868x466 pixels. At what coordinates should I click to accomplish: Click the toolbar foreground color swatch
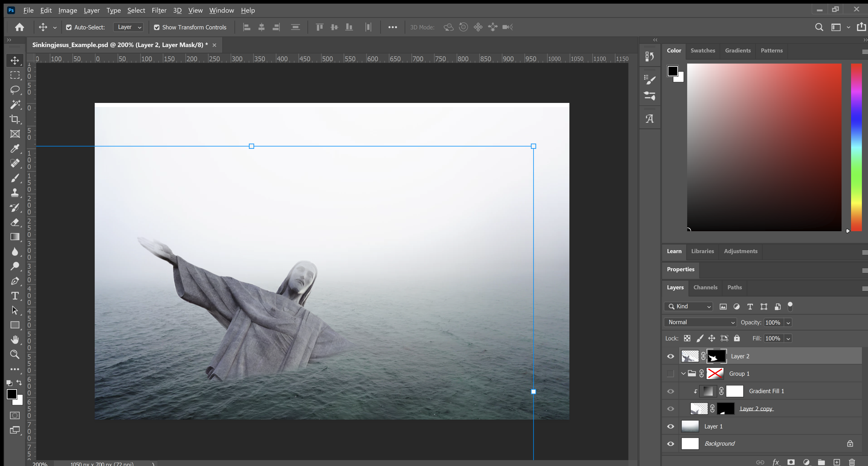pos(12,394)
